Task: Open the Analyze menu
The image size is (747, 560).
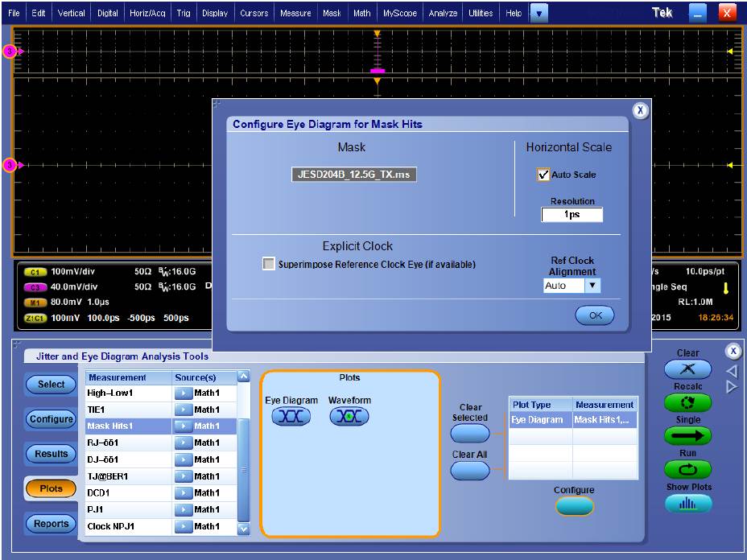Action: [x=443, y=13]
